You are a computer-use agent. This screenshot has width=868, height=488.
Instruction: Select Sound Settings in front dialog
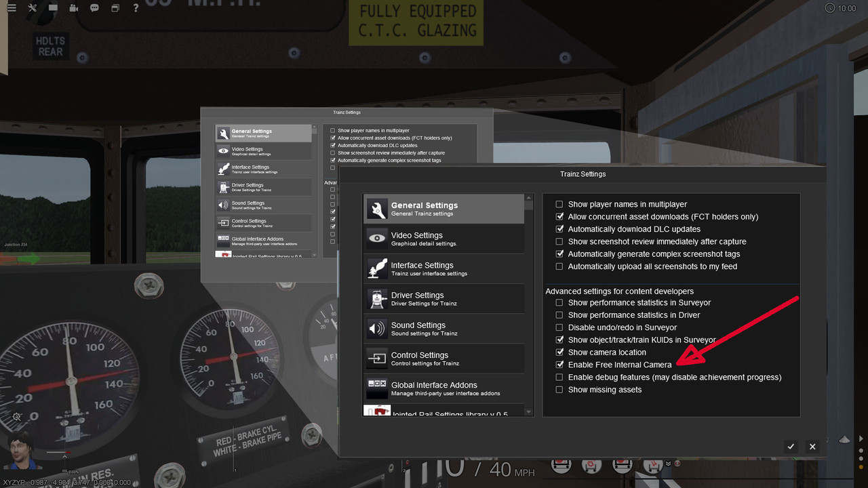point(444,328)
